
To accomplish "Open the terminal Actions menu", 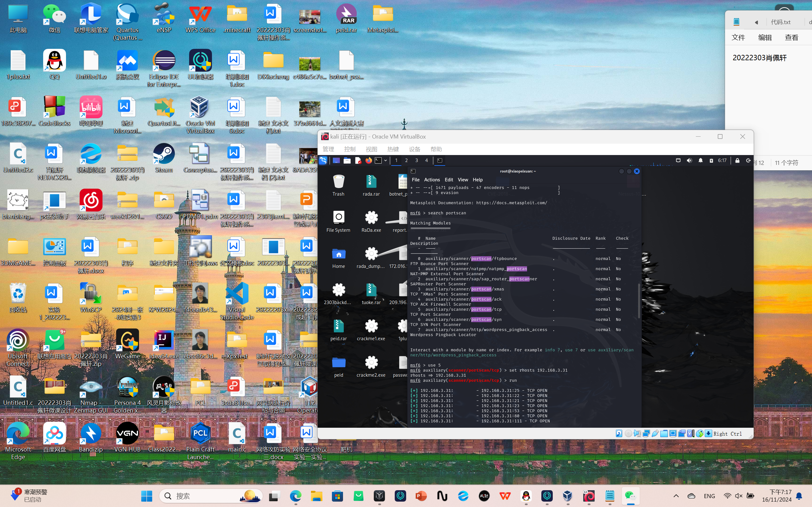I will (x=432, y=180).
